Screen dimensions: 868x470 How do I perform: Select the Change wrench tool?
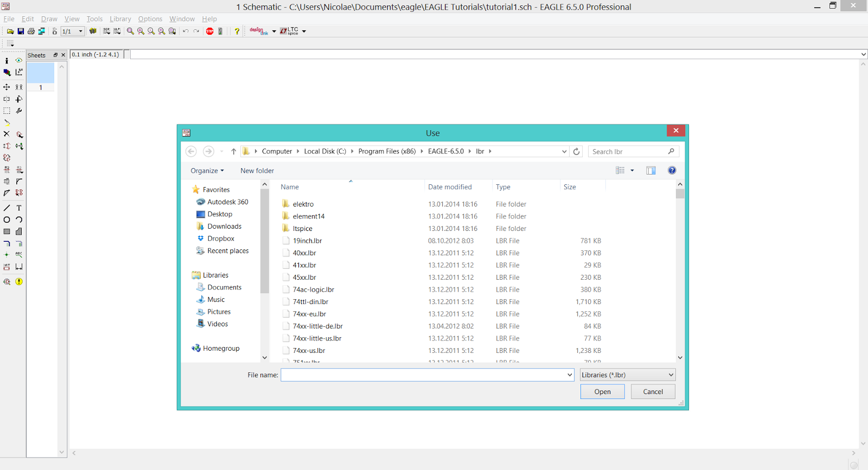click(19, 111)
